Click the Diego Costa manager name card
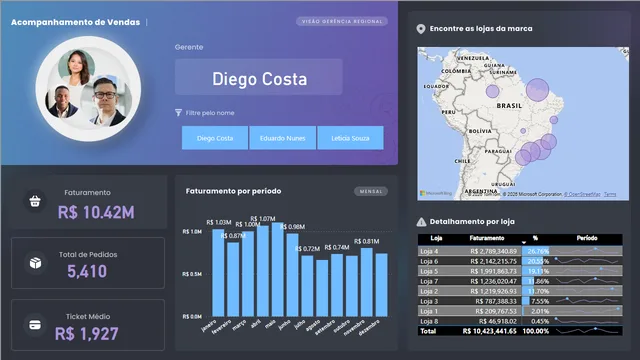The width and height of the screenshot is (640, 360). [259, 77]
